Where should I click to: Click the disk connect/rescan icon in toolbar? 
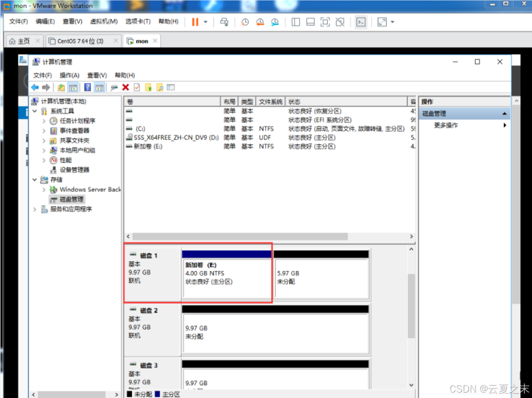click(114, 88)
